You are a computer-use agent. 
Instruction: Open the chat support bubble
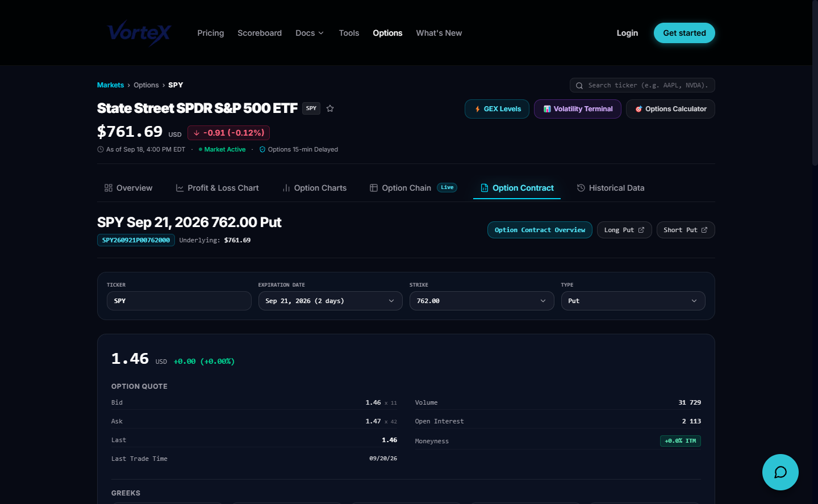tap(780, 472)
